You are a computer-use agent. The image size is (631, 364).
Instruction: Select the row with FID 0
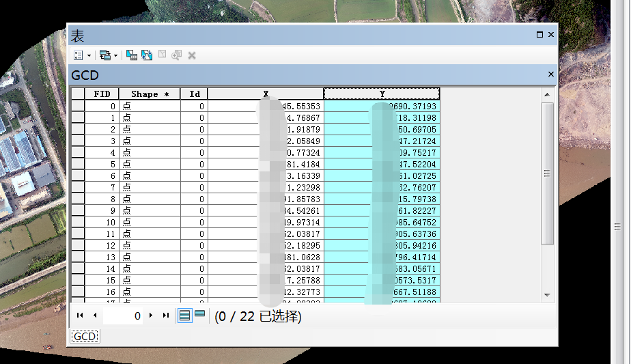[x=78, y=107]
